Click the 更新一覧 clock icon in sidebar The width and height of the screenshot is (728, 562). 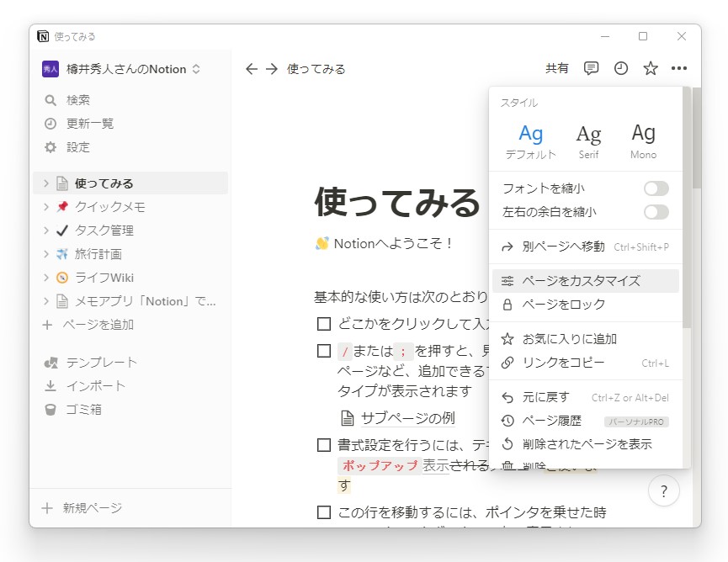[x=51, y=123]
